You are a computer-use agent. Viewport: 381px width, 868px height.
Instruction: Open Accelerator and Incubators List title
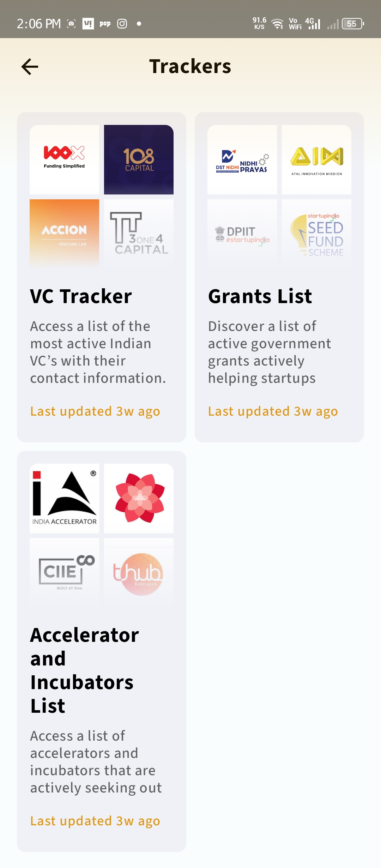(85, 670)
